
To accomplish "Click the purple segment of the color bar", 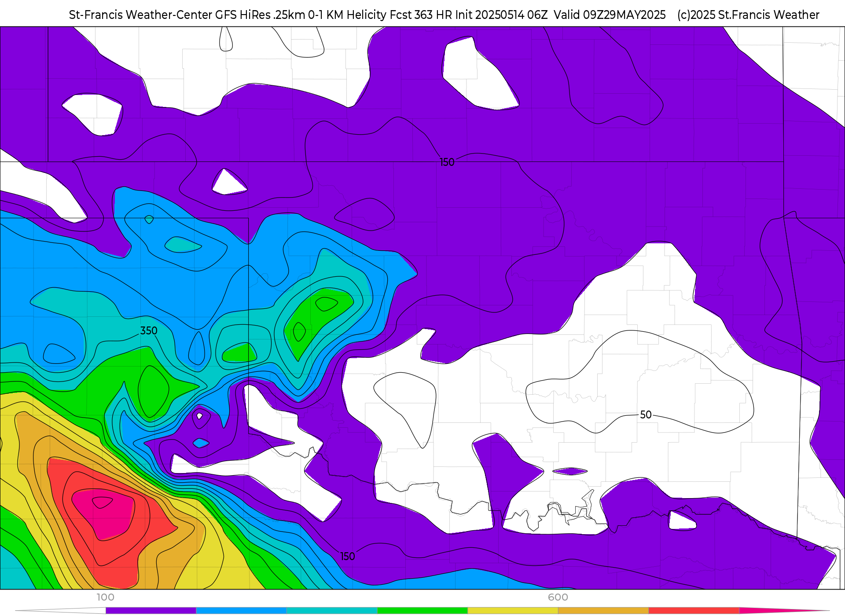I will (x=151, y=611).
